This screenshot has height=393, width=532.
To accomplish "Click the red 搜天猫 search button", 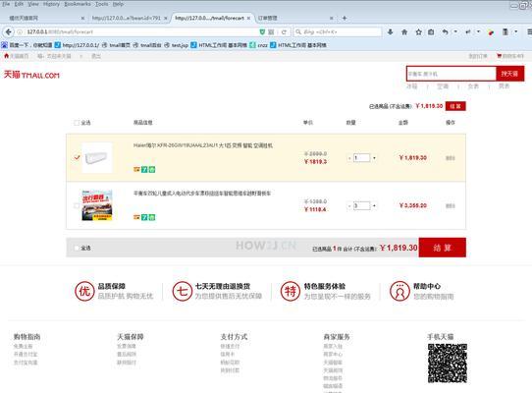I will (x=510, y=74).
